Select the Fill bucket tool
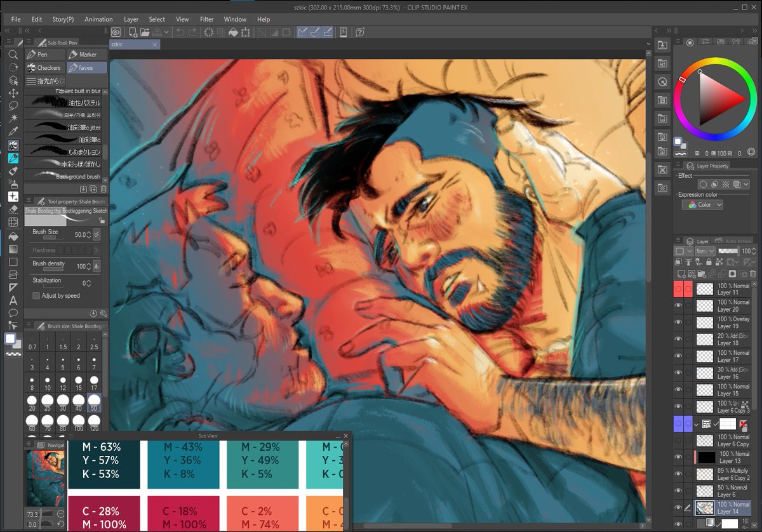The image size is (762, 532). click(13, 236)
